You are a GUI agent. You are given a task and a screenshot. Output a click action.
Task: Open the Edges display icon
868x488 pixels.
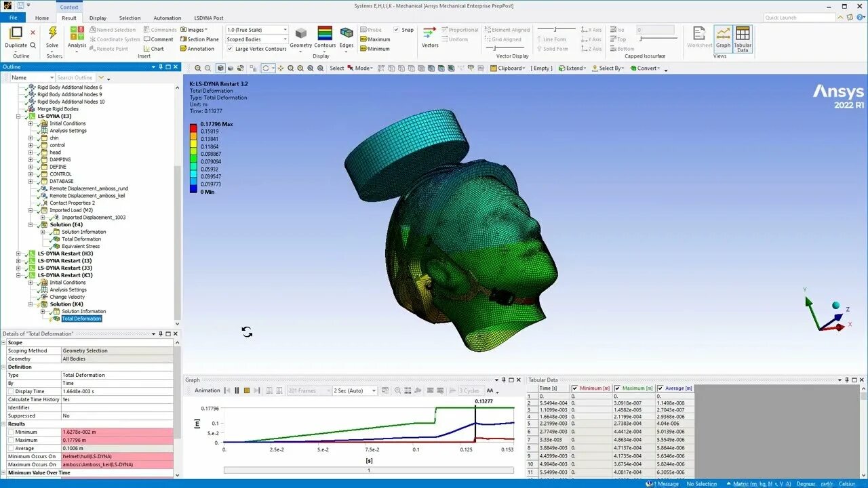pos(347,33)
